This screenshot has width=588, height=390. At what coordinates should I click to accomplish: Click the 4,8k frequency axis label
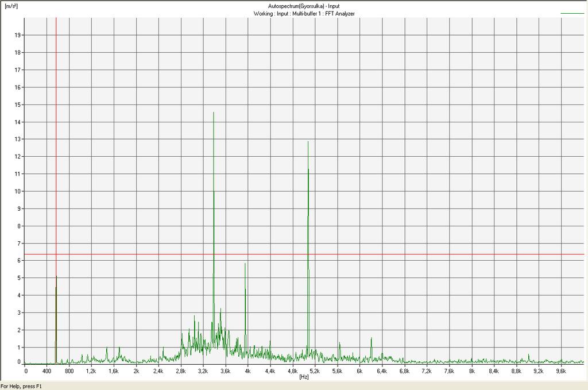[292, 371]
